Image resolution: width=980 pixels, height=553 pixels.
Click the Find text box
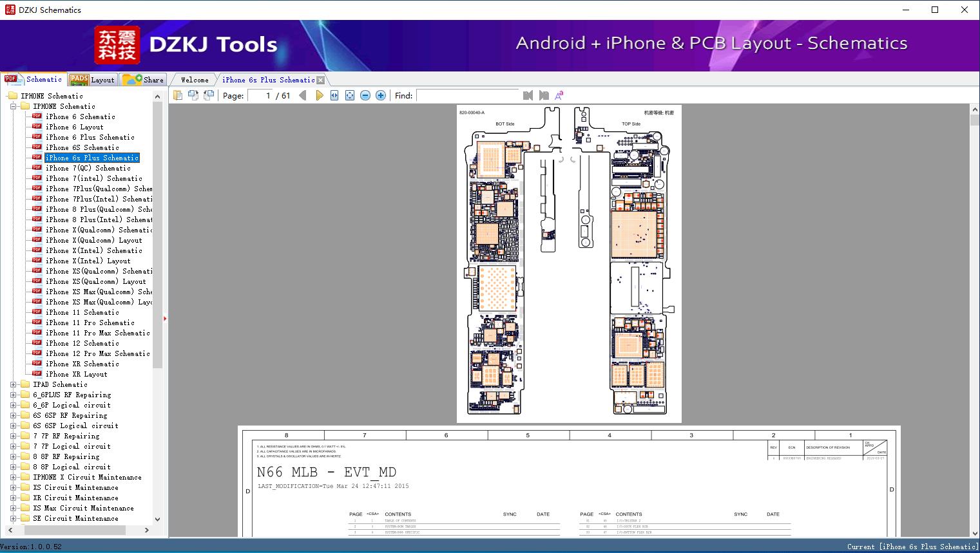tap(468, 95)
